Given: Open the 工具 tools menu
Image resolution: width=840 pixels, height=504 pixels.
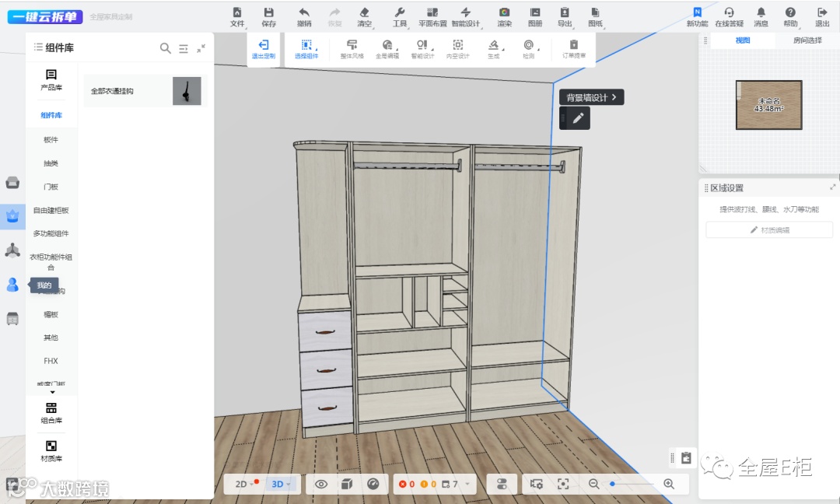Looking at the screenshot, I should click(400, 17).
